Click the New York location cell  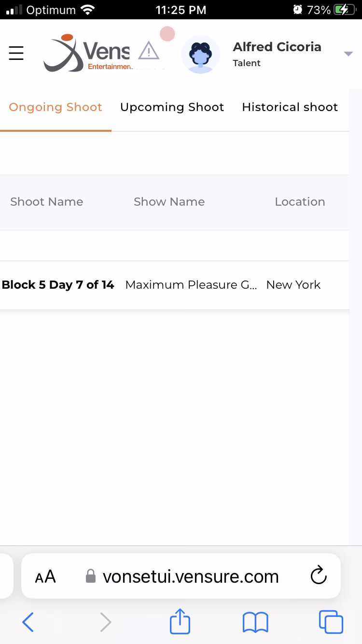tap(293, 285)
